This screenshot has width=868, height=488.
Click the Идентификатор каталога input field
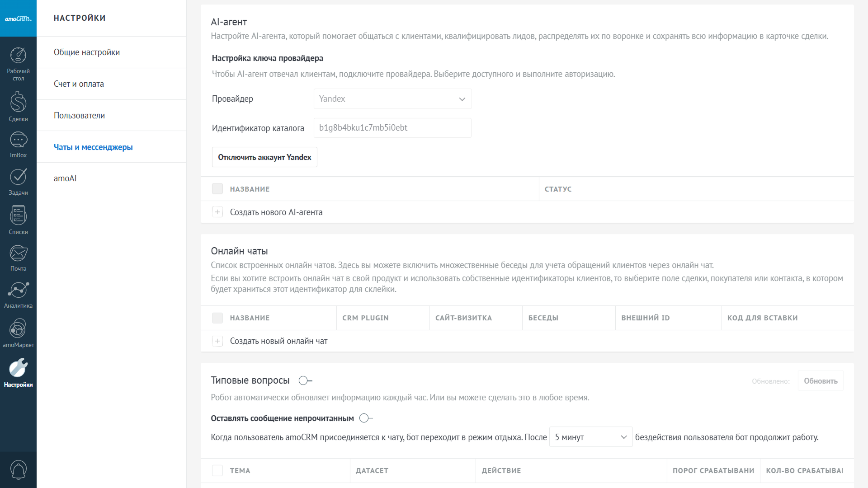coord(392,128)
